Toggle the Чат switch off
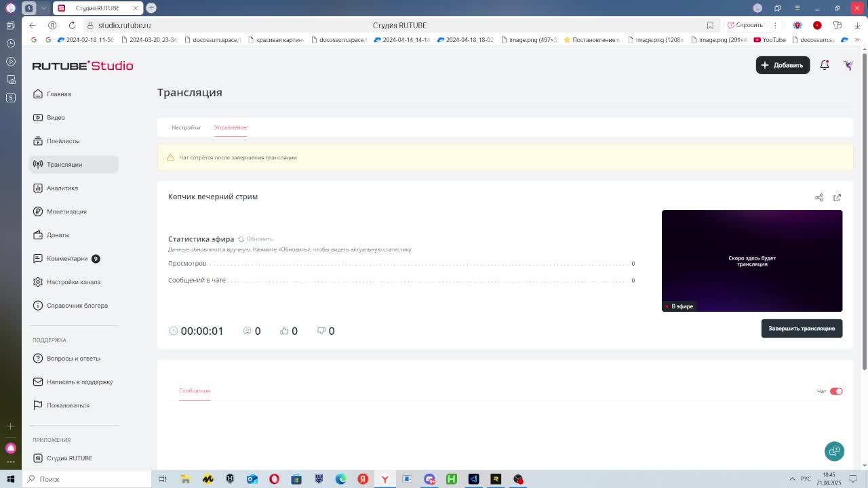 coord(836,391)
